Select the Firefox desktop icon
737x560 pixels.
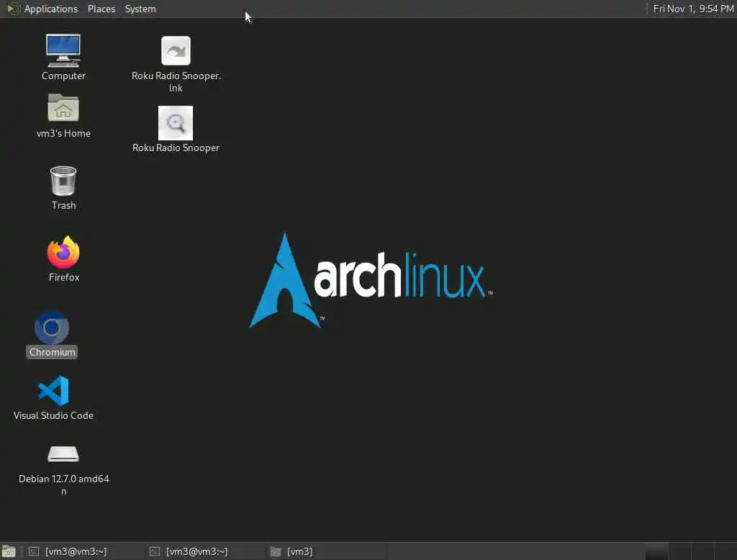click(x=63, y=252)
